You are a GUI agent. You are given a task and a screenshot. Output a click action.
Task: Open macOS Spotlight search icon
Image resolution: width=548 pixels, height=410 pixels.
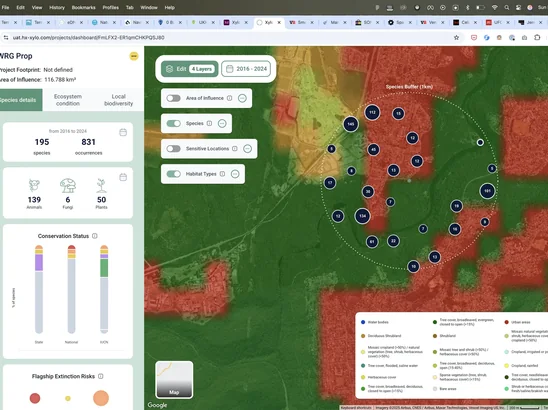506,7
